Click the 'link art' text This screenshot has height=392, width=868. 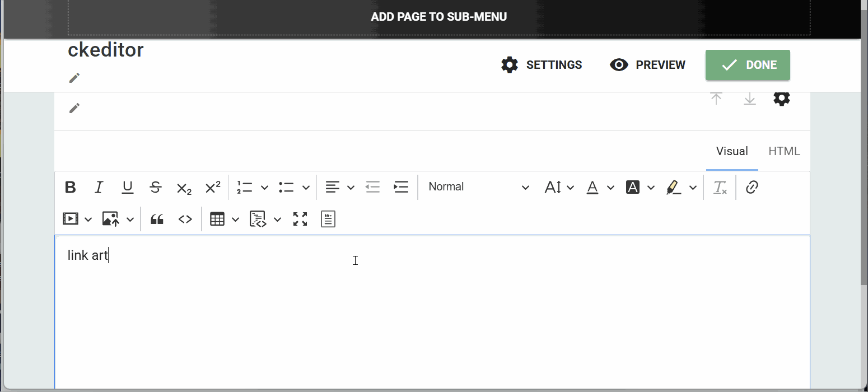coord(88,255)
